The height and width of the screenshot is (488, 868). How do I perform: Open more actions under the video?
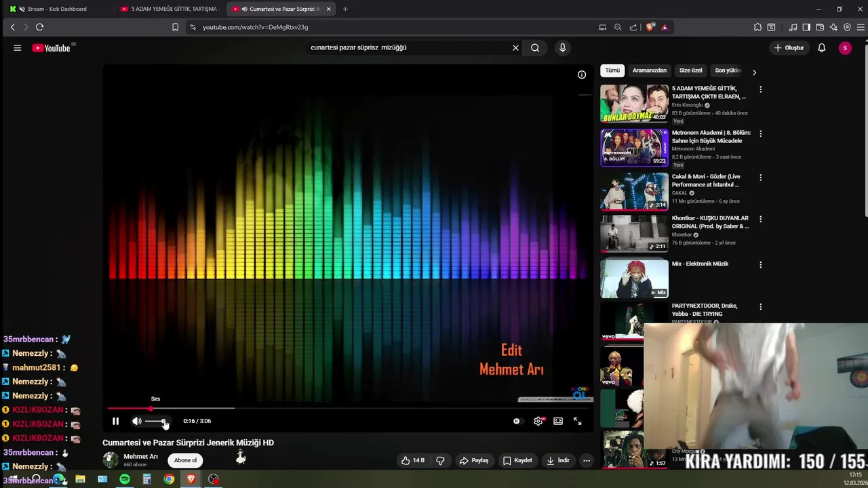pos(587,460)
